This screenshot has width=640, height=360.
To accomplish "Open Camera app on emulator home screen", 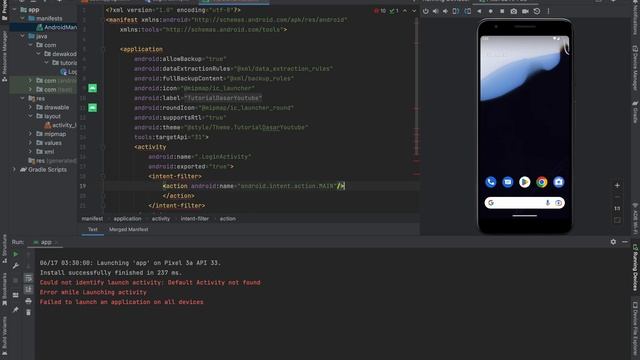I will pyautogui.click(x=559, y=182).
